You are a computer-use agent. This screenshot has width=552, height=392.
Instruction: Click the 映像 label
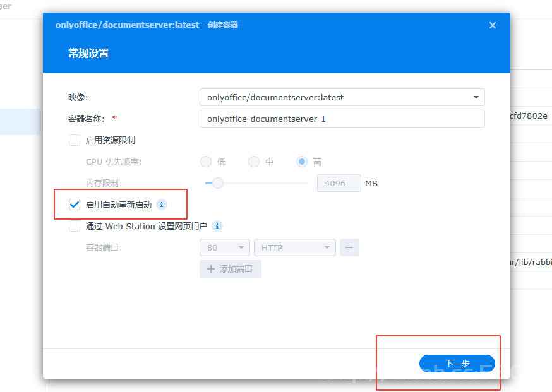(78, 97)
